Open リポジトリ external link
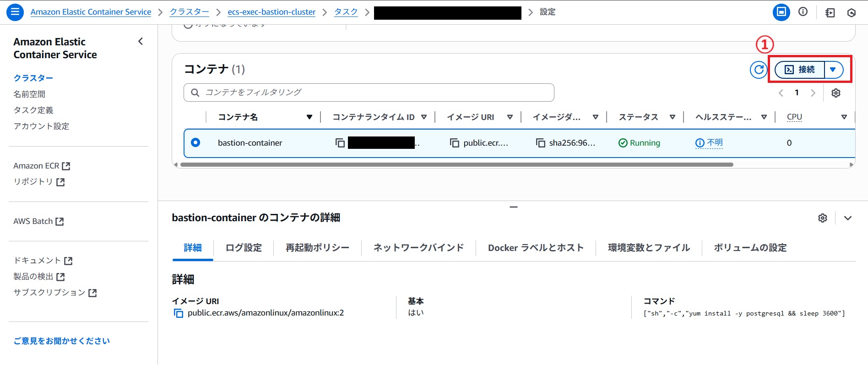Image resolution: width=868 pixels, height=365 pixels. tap(39, 182)
